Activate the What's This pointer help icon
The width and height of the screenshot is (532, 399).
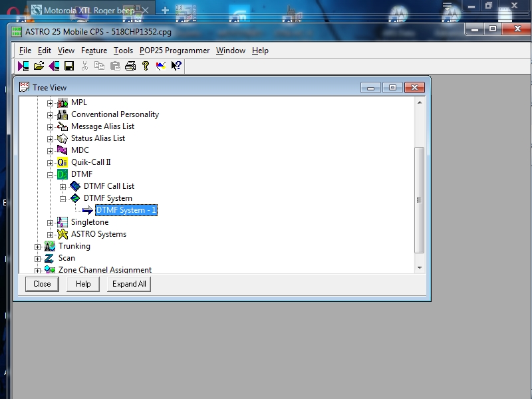pos(176,66)
